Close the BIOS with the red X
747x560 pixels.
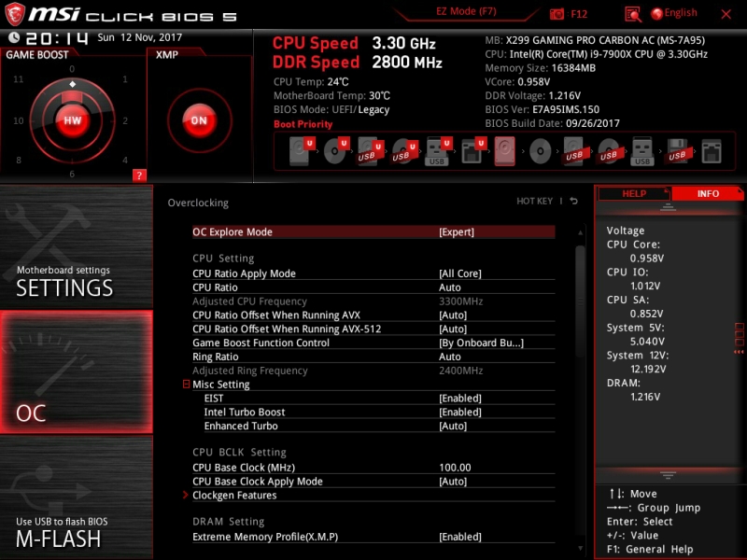726,14
